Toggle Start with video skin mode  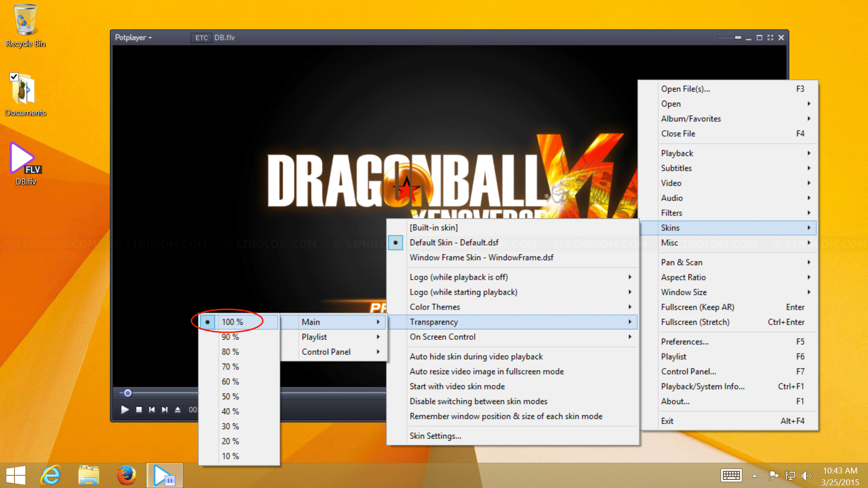coord(513,386)
